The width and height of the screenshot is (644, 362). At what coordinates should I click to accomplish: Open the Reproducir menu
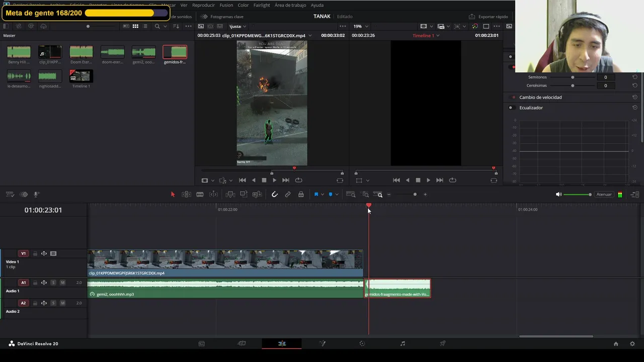(203, 5)
